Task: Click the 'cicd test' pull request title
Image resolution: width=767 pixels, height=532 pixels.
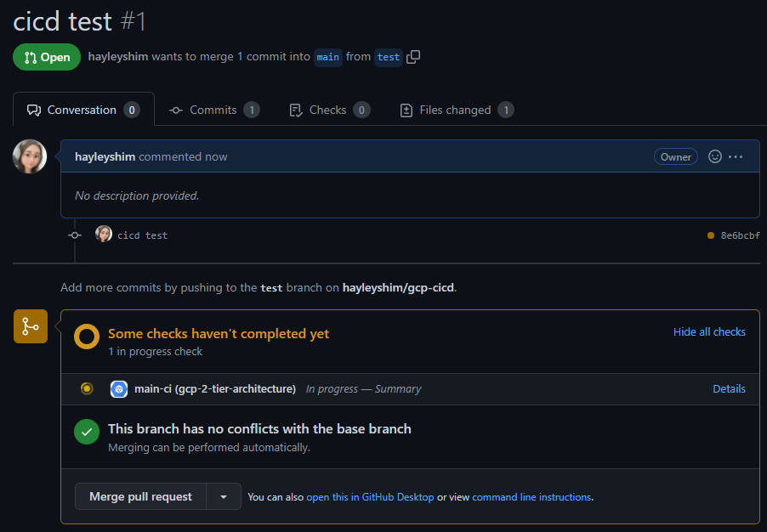Action: click(x=63, y=21)
